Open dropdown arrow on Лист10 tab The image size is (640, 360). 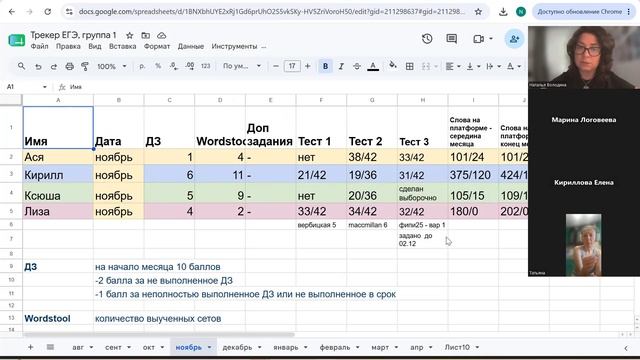pyautogui.click(x=477, y=347)
